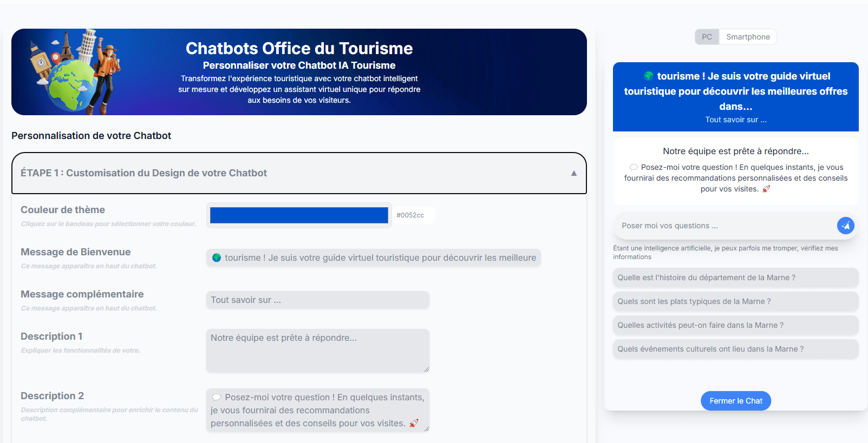Open the blue theme color picker
This screenshot has width=868, height=443.
click(299, 215)
